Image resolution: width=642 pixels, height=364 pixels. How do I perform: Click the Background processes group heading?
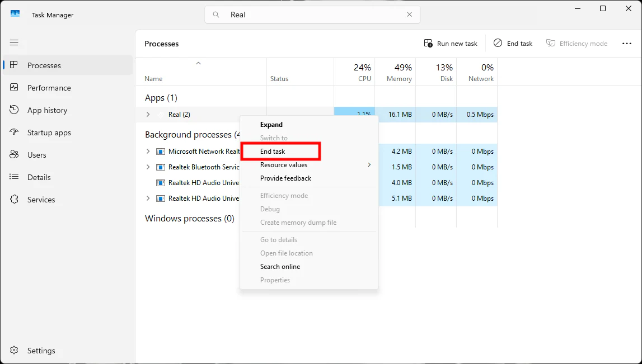pos(192,135)
